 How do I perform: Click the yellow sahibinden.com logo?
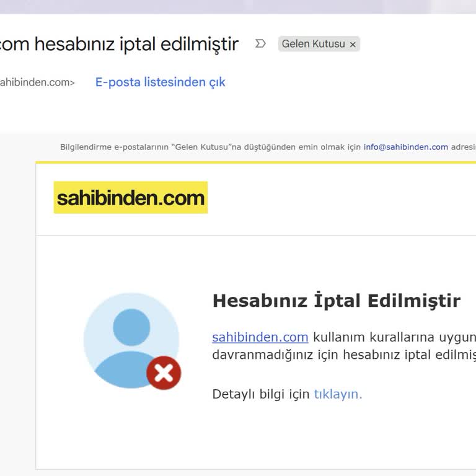pos(131,198)
